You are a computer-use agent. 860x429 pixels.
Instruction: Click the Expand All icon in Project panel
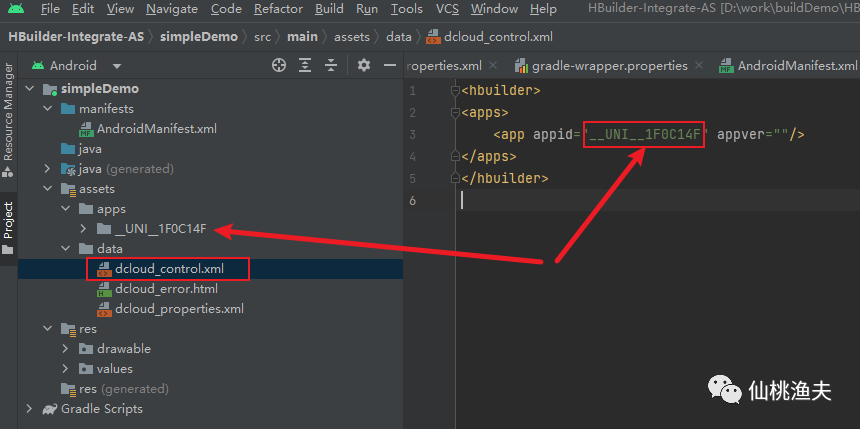point(305,65)
